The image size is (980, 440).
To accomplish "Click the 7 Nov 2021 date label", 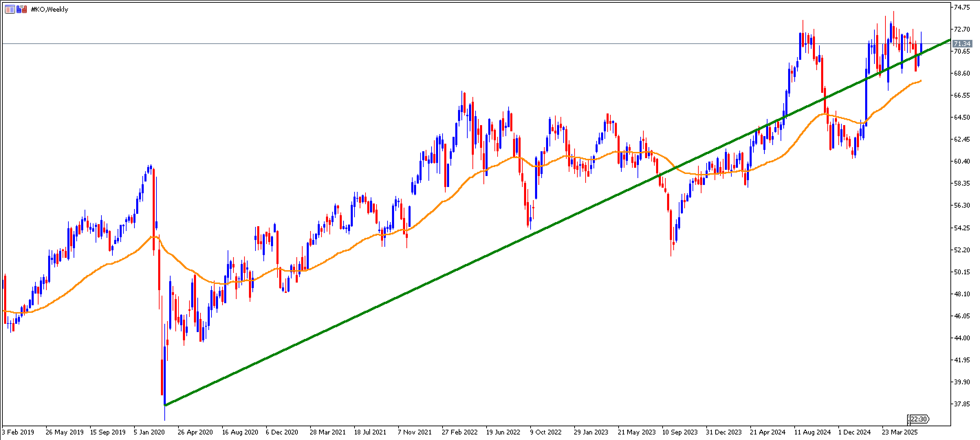I will (x=415, y=432).
